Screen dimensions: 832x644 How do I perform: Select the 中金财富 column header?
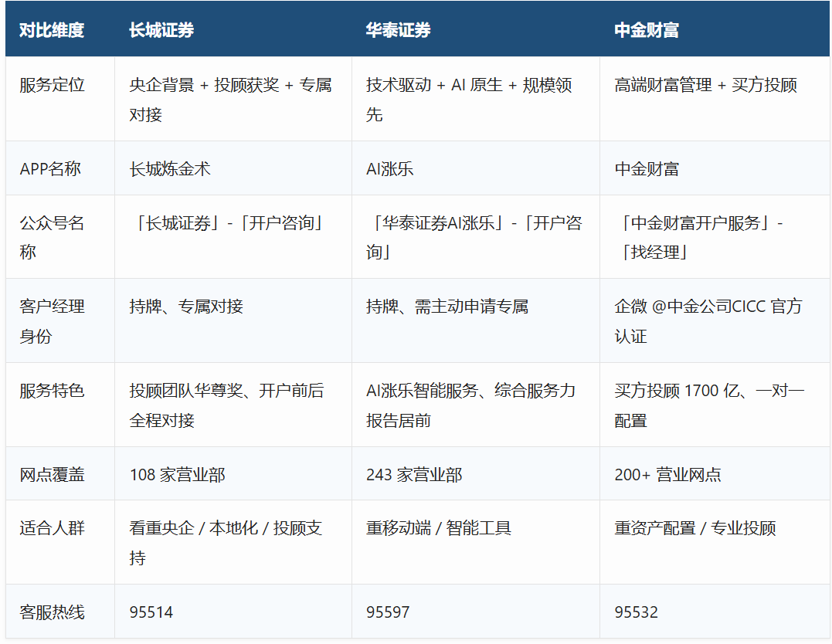715,29
